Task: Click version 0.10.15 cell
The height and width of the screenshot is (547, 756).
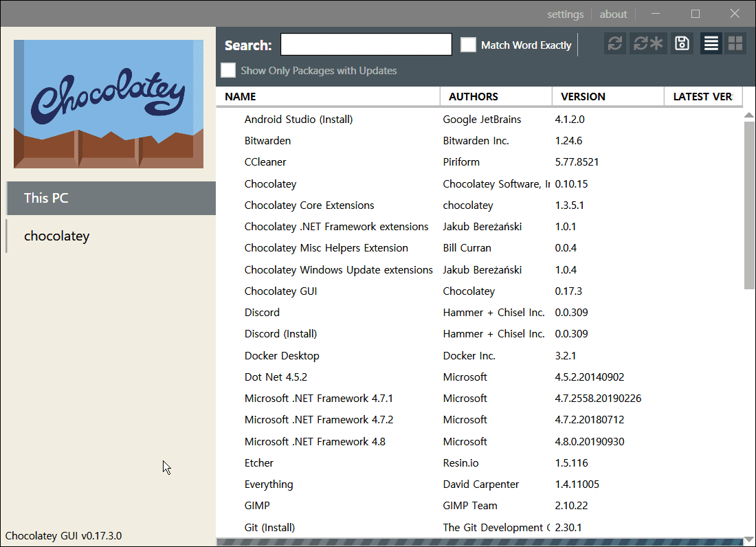Action: [x=571, y=184]
